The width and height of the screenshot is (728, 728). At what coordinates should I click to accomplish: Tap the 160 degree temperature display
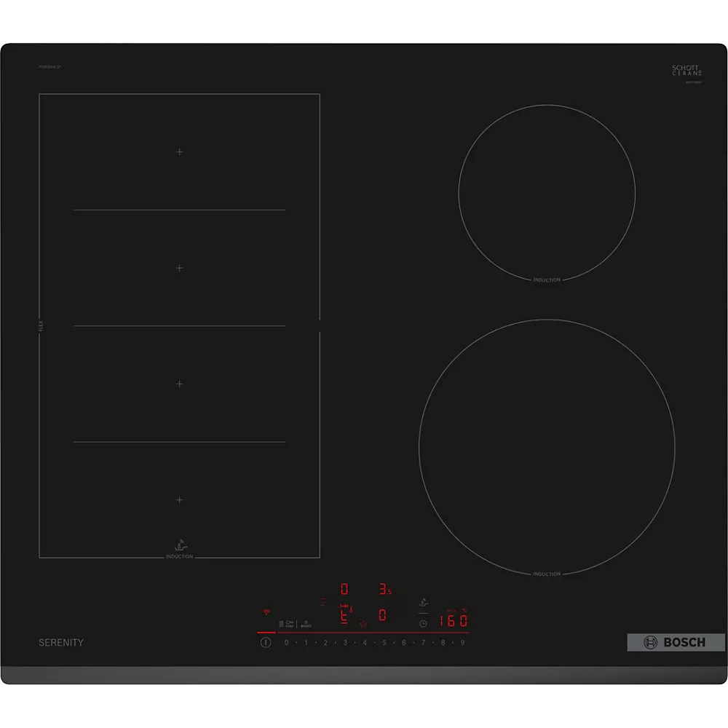(x=454, y=621)
